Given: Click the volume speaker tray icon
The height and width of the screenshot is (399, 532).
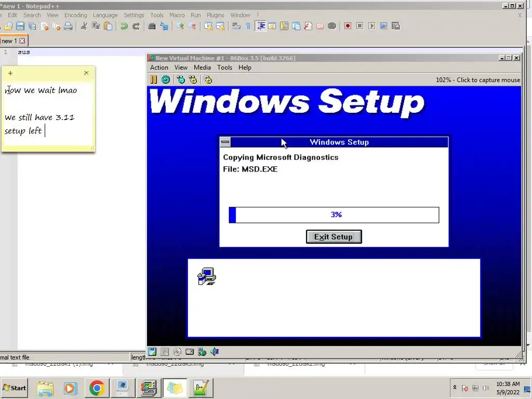Looking at the screenshot, I should tap(486, 388).
